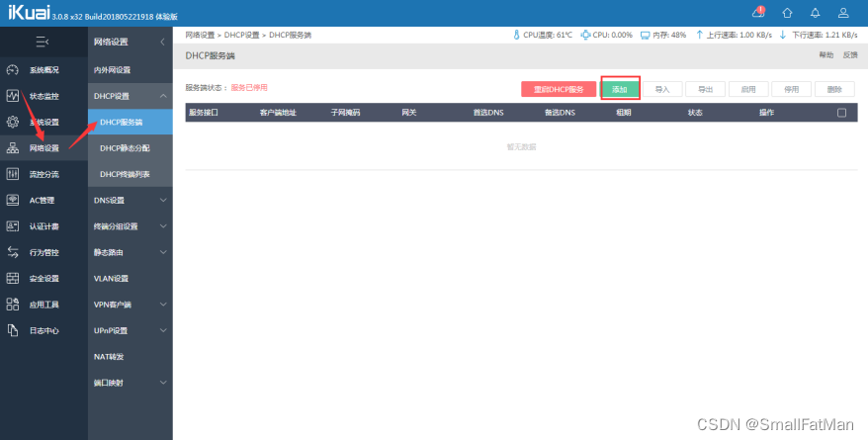Select DHCP服务端 submenu item

click(130, 123)
